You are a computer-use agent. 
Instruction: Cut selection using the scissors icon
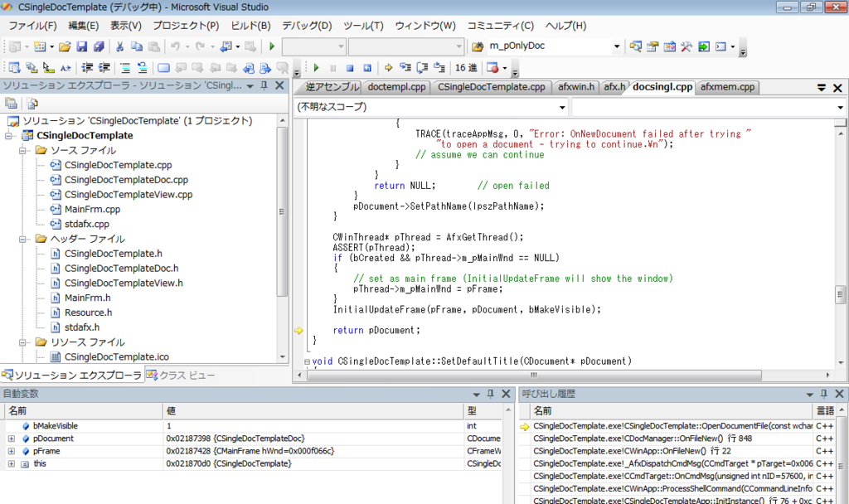point(119,46)
